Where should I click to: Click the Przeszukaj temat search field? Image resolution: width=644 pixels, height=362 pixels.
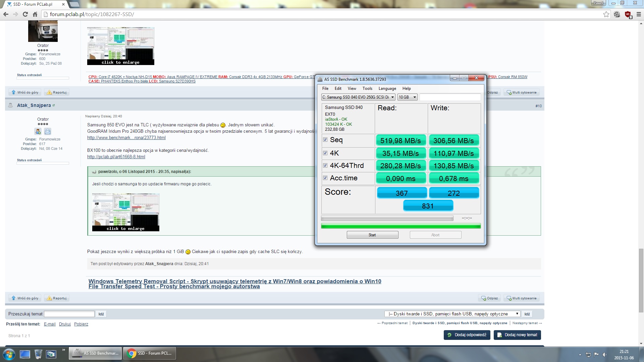coord(69,314)
